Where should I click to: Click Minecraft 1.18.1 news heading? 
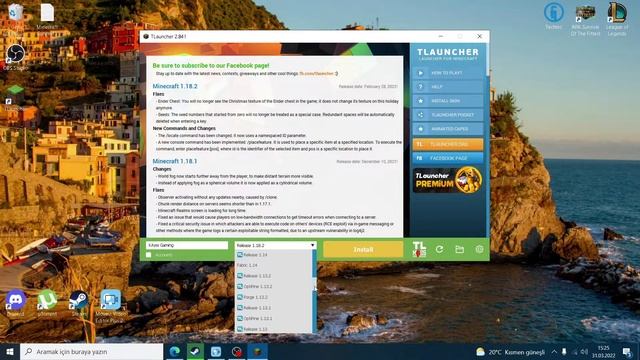(175, 161)
